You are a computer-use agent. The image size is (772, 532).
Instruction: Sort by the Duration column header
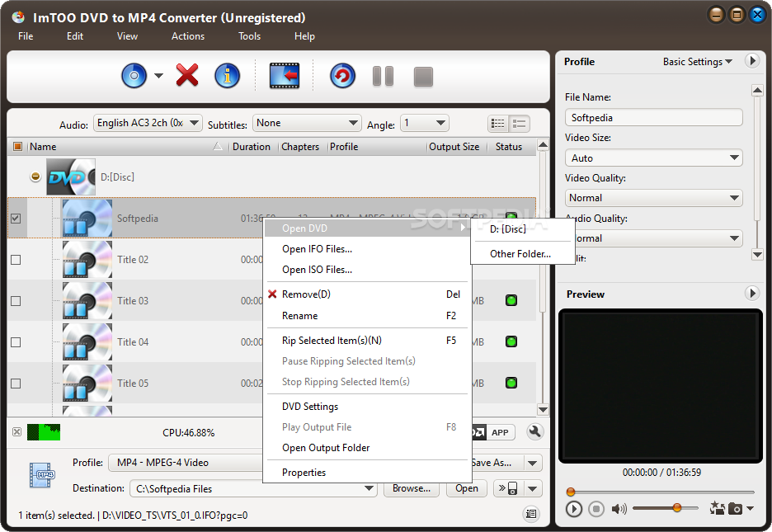(x=252, y=147)
